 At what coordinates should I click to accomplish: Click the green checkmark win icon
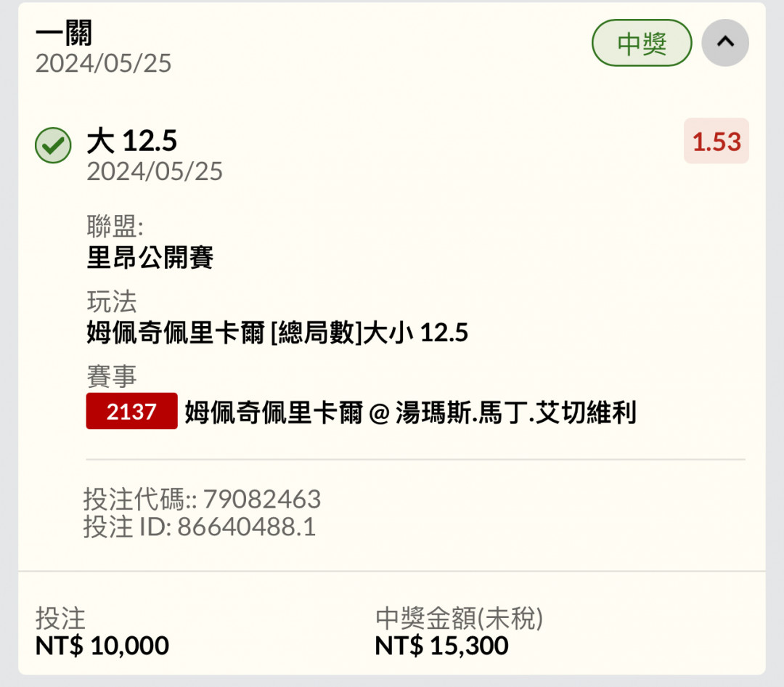(x=53, y=145)
